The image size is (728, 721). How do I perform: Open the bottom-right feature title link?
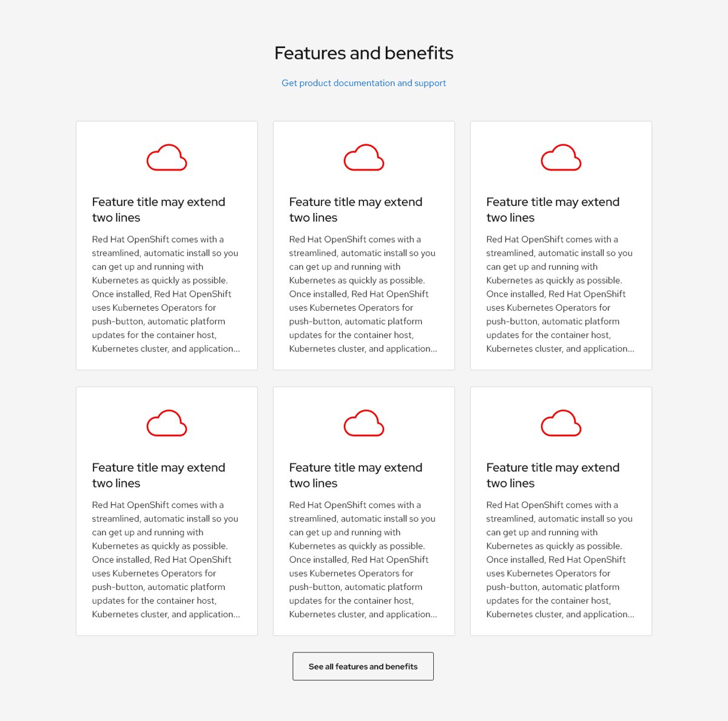point(552,475)
